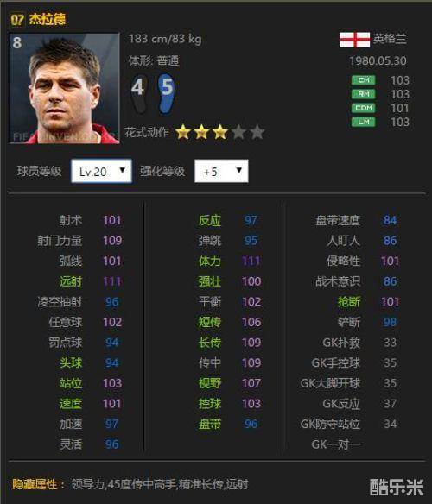Screen dimensions: 432x504
Task: Click the fifth grey skill star
Action: coord(257,132)
